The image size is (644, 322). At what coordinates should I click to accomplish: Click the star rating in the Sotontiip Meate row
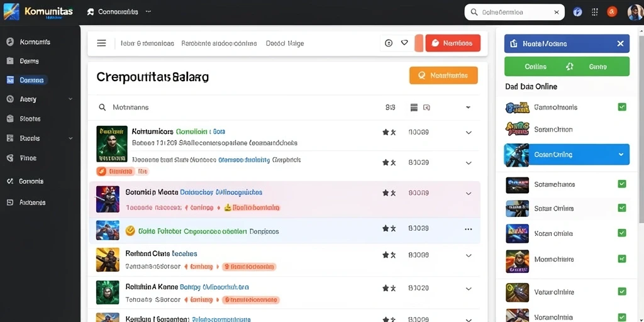389,192
